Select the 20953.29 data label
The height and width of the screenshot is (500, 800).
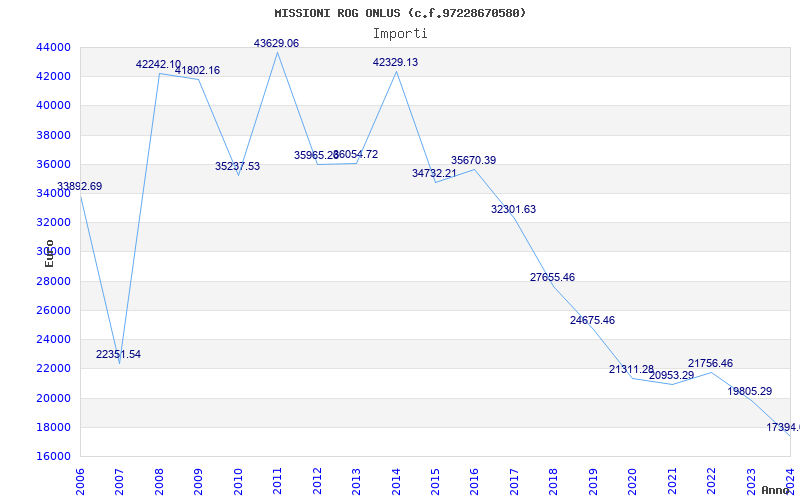click(671, 375)
